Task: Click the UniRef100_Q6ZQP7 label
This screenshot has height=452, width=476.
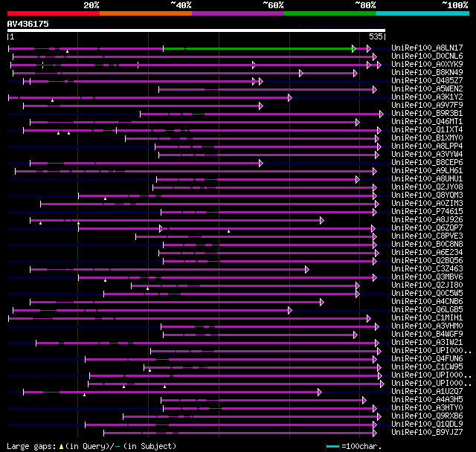Action: (x=427, y=227)
